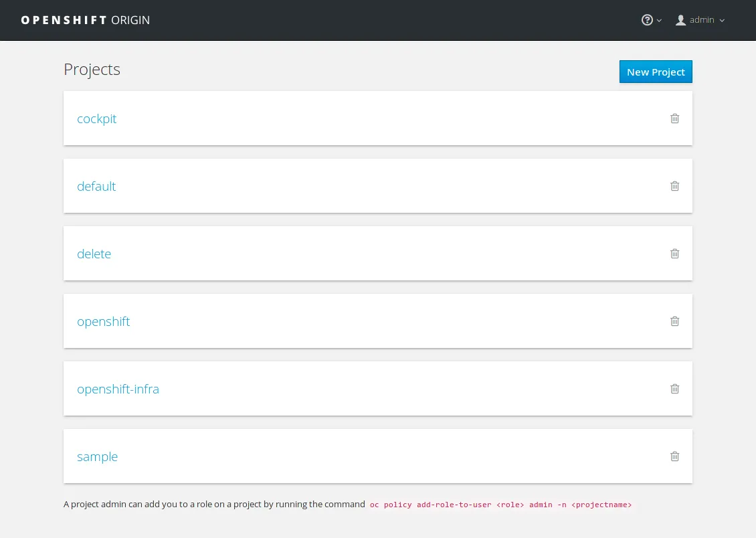This screenshot has width=756, height=538.
Task: Delete the delete project using its trash icon
Action: point(674,254)
